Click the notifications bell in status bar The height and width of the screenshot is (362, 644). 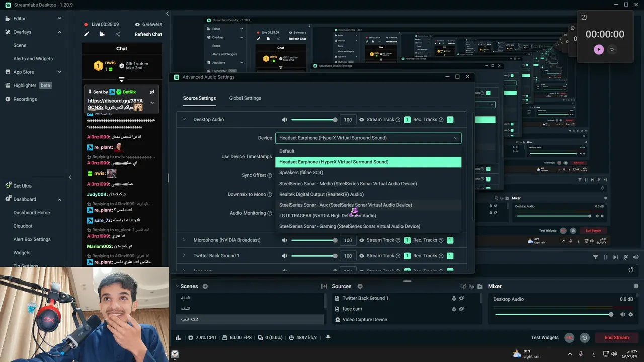pos(328,337)
